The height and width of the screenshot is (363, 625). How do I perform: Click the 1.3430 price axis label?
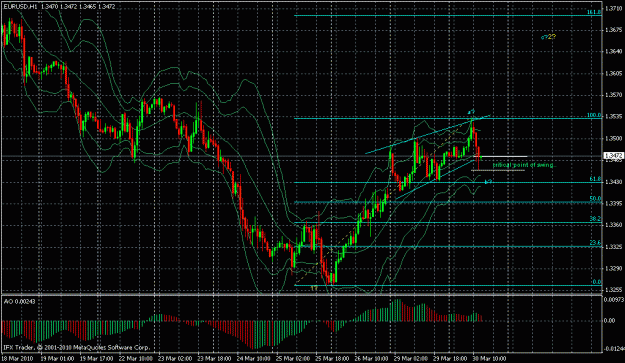[614, 182]
